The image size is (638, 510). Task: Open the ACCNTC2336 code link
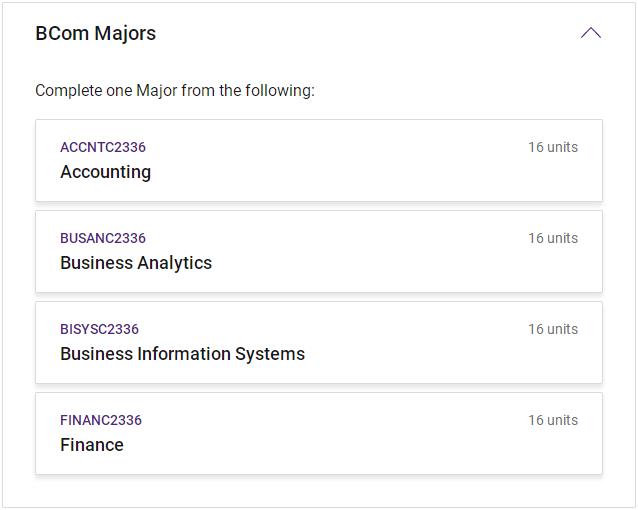pos(103,147)
